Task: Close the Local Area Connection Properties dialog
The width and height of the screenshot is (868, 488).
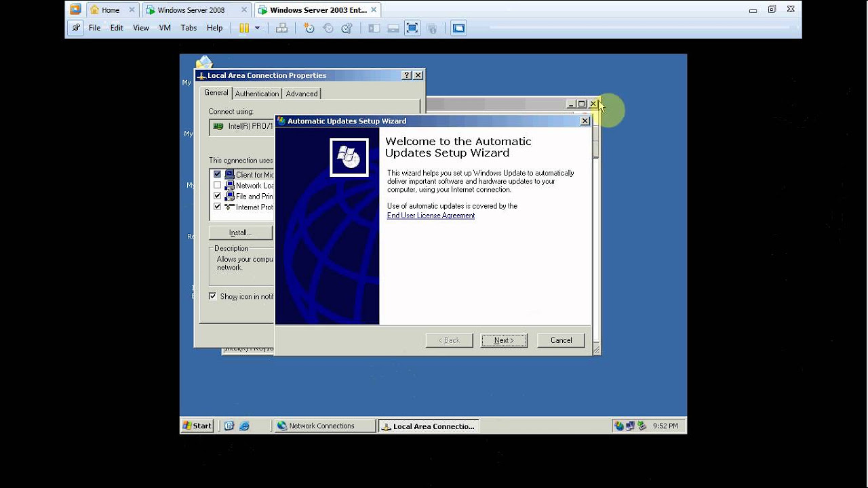Action: click(x=418, y=75)
